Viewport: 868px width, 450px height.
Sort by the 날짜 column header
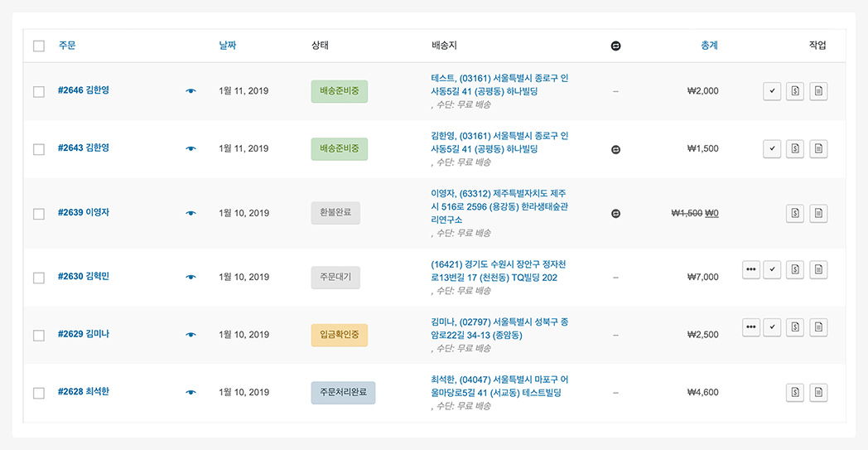pos(228,46)
